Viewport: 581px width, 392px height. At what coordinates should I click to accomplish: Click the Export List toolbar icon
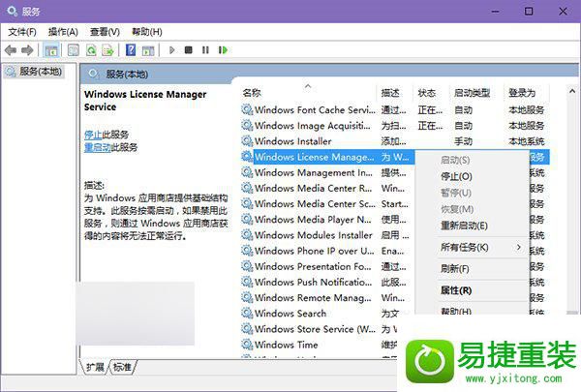coord(107,50)
